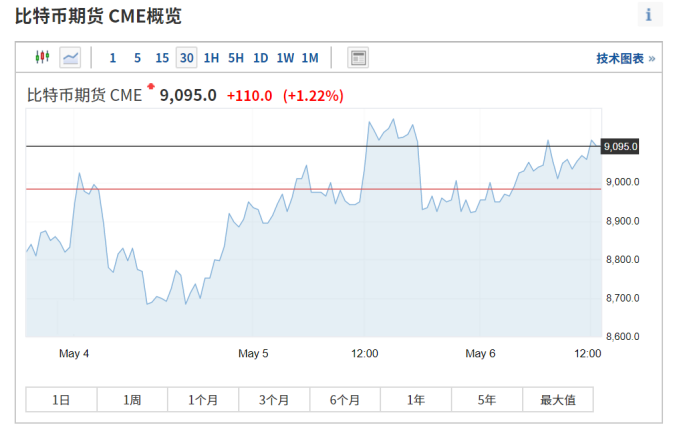Set chart interval to 1D
The image size is (673, 425).
[x=260, y=58]
